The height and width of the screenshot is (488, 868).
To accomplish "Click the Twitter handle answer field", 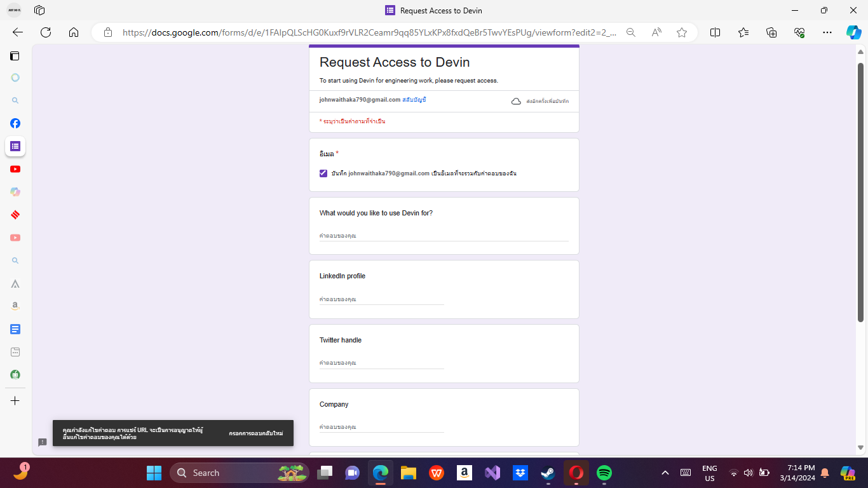I will [x=382, y=363].
